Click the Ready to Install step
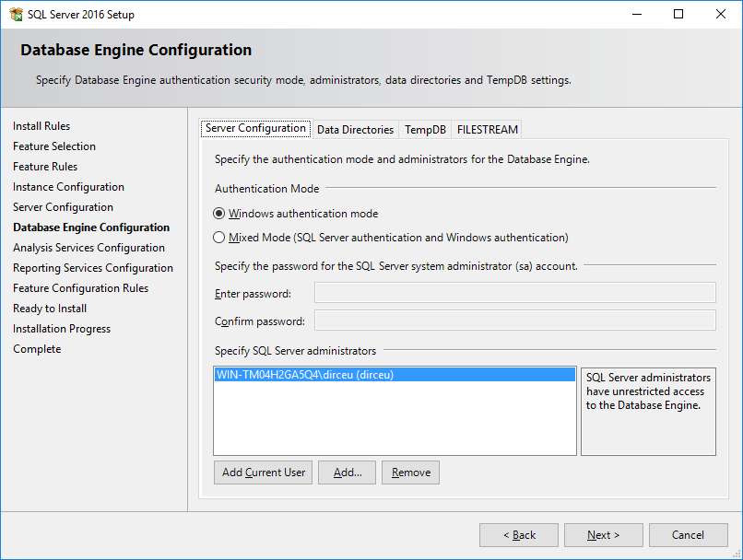Viewport: 743px width, 560px height. (50, 309)
